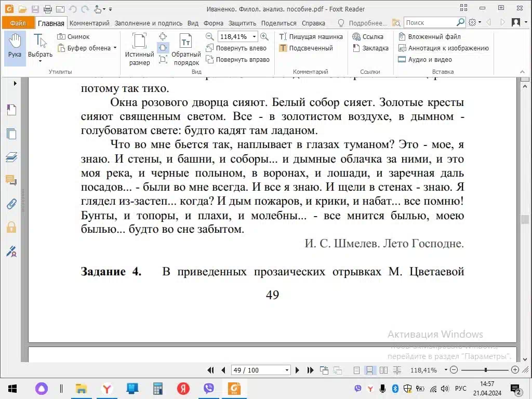Insert a Ссылка link

click(368, 37)
